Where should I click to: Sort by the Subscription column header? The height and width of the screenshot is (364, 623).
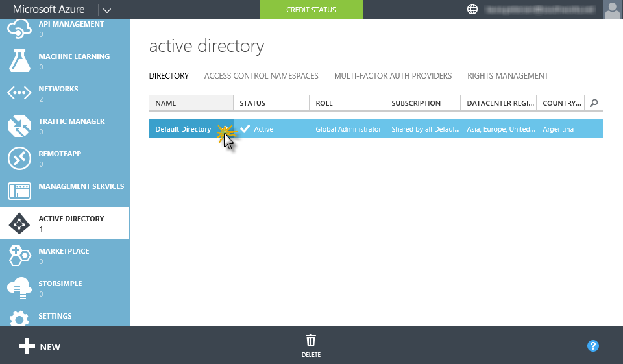(x=422, y=103)
